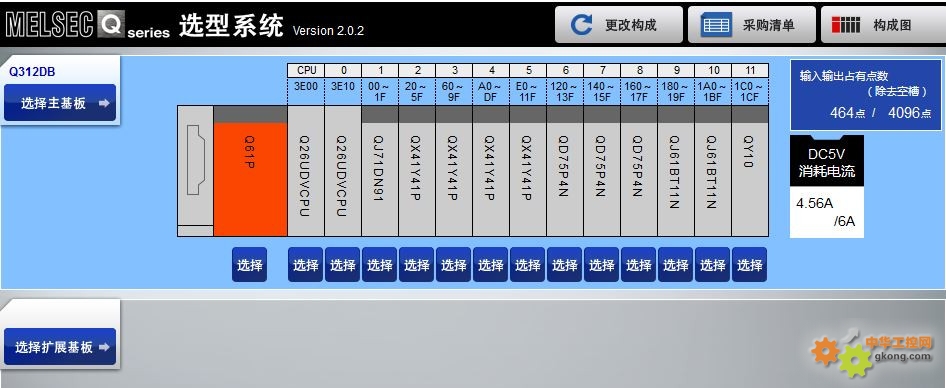946x388 pixels.
Task: Select the Q26UDVCPU module in slot 0
Action: (x=343, y=171)
